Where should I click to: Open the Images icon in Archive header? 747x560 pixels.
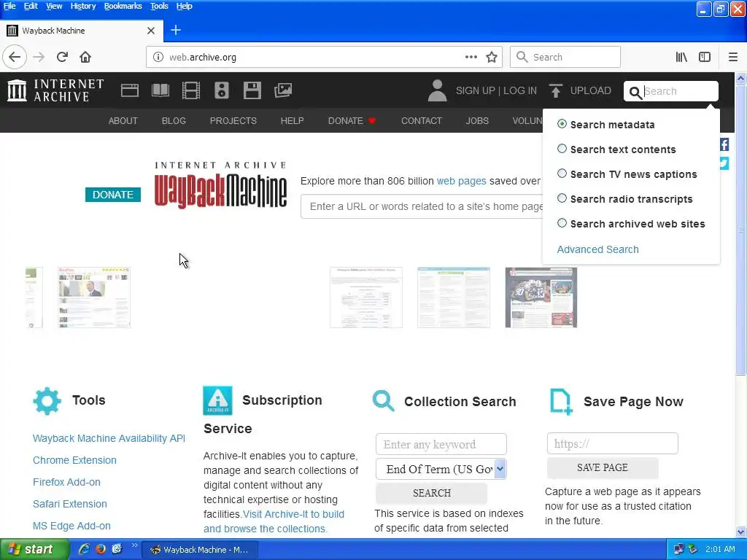[283, 90]
